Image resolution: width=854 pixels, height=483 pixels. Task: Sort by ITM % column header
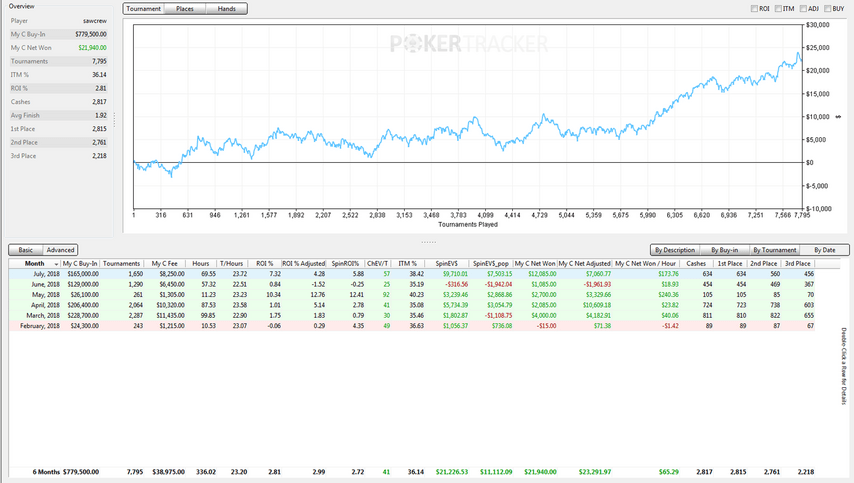pos(407,264)
